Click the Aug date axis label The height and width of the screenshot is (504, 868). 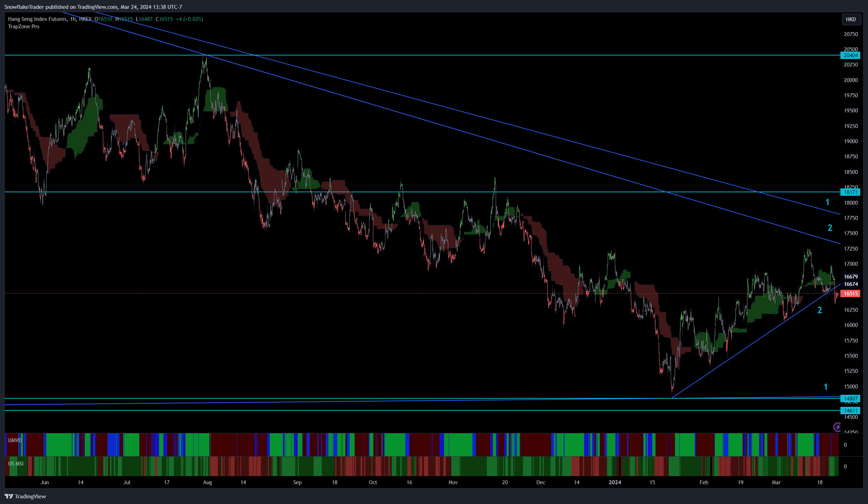(x=208, y=482)
